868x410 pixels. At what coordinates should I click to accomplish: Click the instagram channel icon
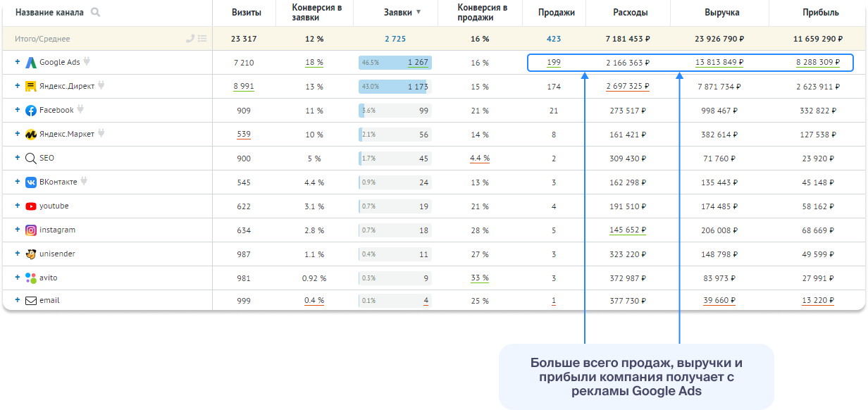(x=31, y=230)
